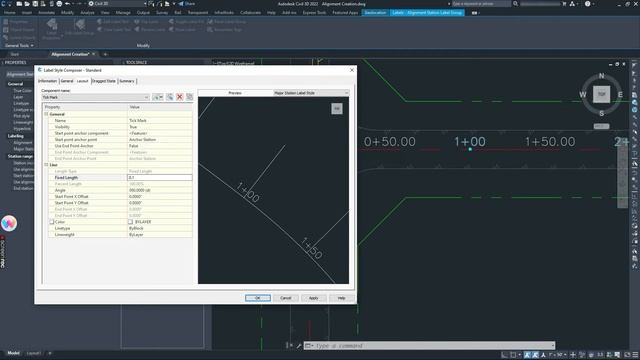Collapse the Line property group

click(46, 164)
